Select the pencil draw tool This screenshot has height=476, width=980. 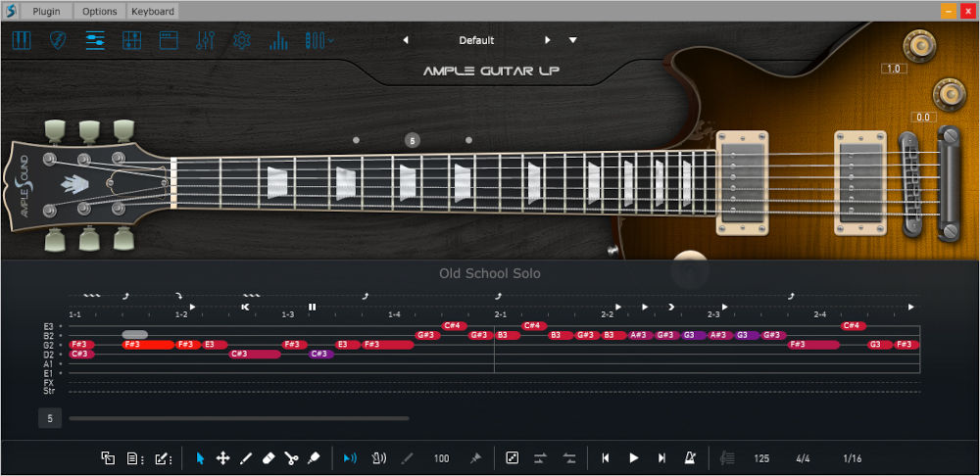point(246,458)
